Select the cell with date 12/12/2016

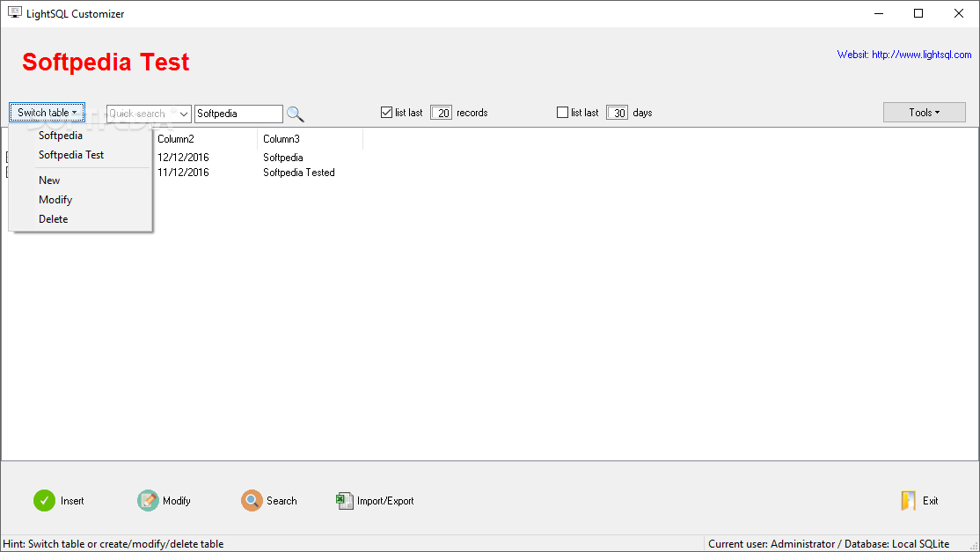click(183, 158)
